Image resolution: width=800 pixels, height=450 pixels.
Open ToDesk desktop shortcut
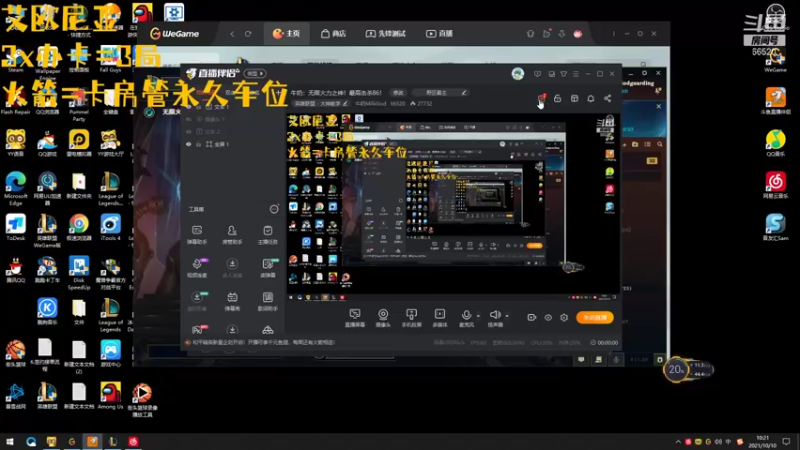(x=16, y=228)
